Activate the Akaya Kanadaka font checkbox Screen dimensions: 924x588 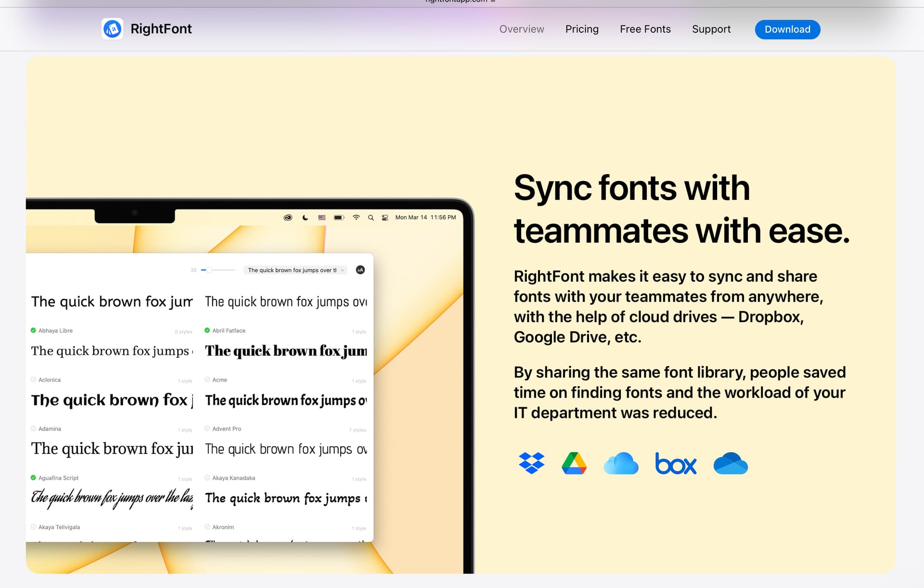207,478
